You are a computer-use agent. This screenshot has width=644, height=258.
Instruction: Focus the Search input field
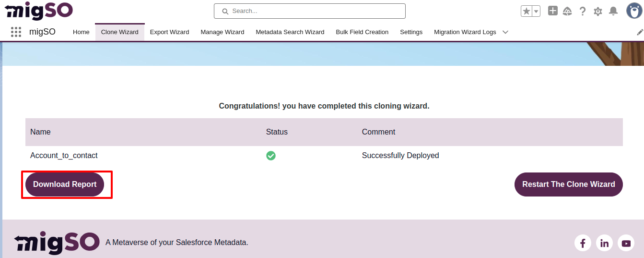[x=310, y=11]
